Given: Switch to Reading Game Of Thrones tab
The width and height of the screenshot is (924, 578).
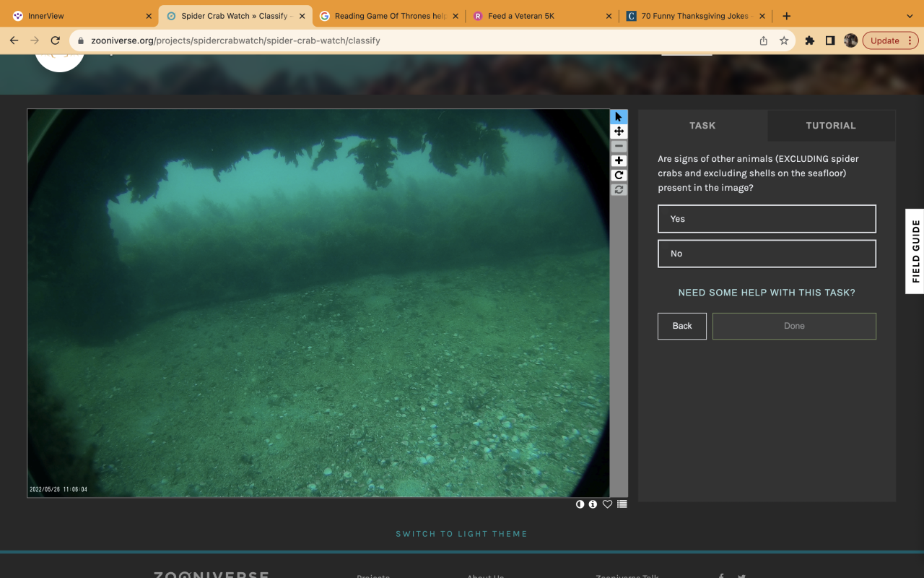Looking at the screenshot, I should (390, 16).
